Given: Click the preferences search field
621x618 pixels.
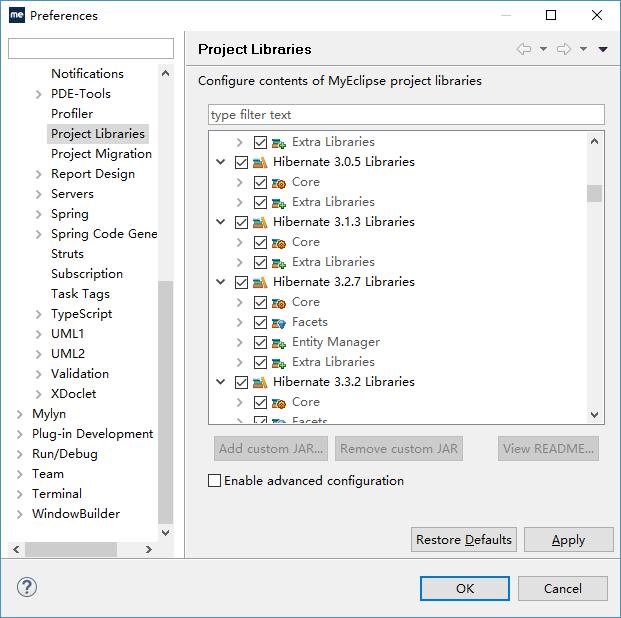Looking at the screenshot, I should coord(91,49).
